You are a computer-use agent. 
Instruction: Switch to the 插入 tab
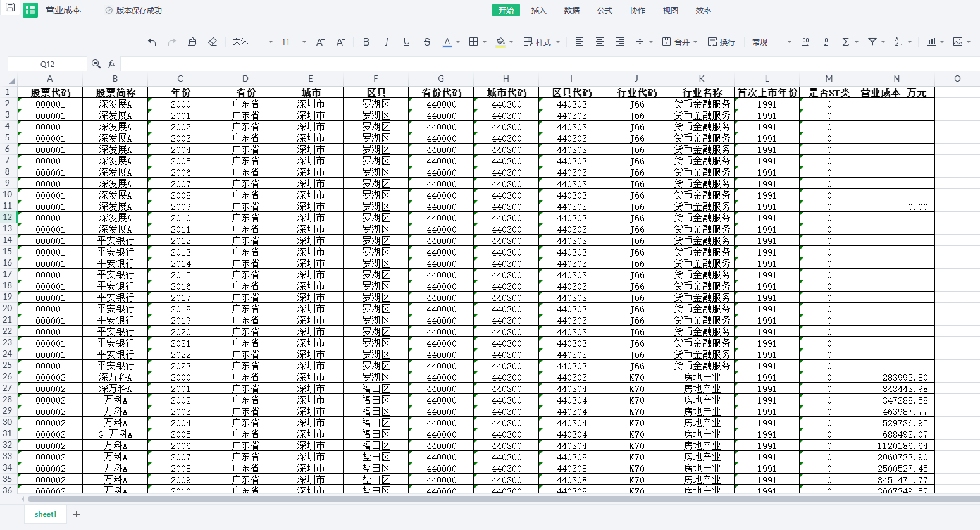pyautogui.click(x=538, y=10)
